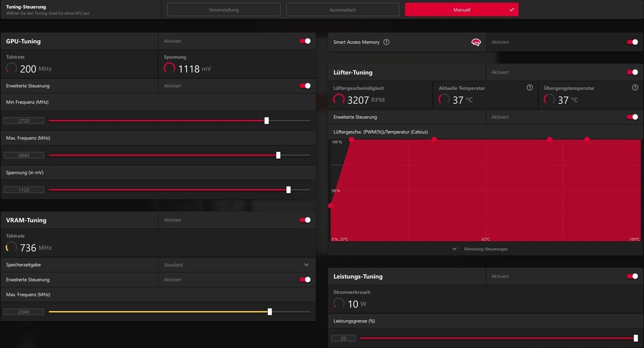Click the second fan curve point at 100%
The width and height of the screenshot is (644, 348).
point(434,139)
